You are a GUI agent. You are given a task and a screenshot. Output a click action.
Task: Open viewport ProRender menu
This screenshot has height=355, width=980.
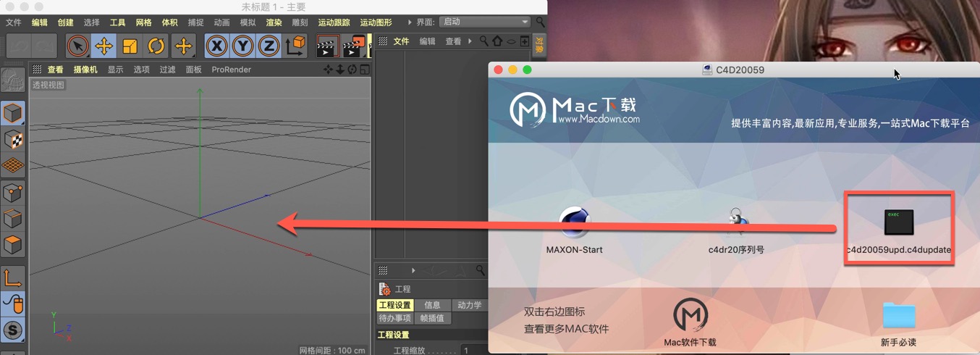point(232,70)
